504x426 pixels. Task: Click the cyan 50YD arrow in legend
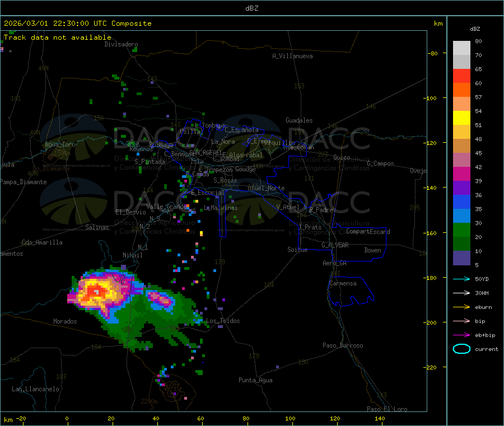pyautogui.click(x=461, y=279)
